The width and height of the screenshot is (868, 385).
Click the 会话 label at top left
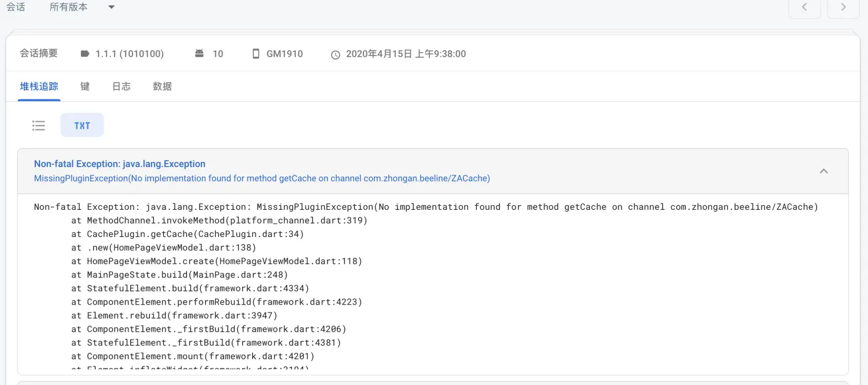coord(16,8)
